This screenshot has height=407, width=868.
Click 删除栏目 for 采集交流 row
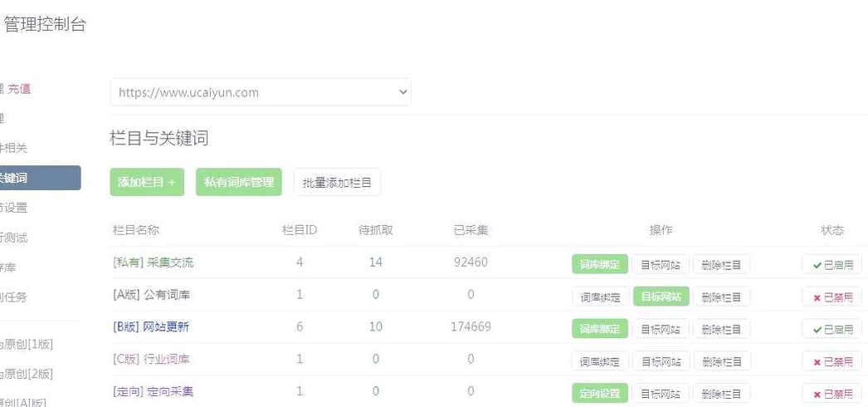721,265
